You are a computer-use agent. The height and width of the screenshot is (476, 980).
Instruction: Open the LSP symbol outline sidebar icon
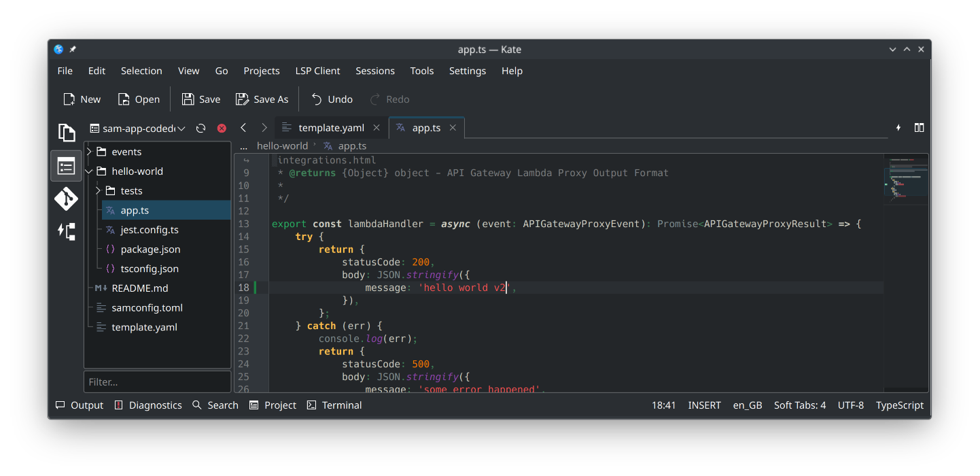click(66, 231)
